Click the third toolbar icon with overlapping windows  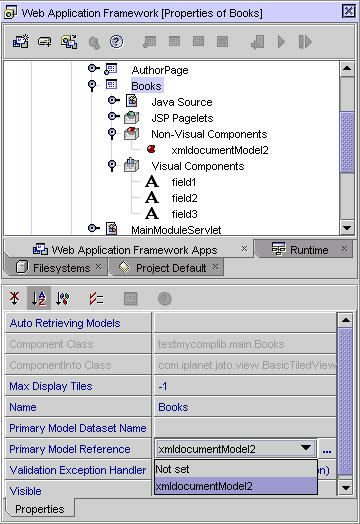69,42
